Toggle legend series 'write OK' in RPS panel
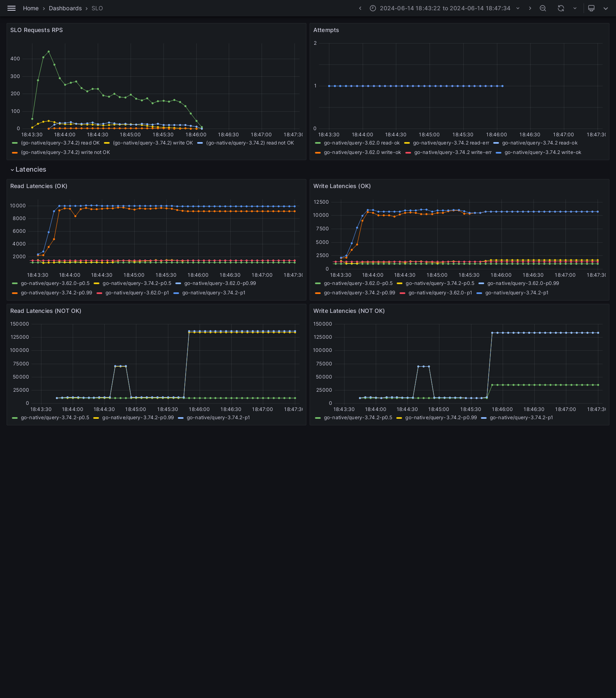Viewport: 616px width, 698px height. (x=153, y=143)
